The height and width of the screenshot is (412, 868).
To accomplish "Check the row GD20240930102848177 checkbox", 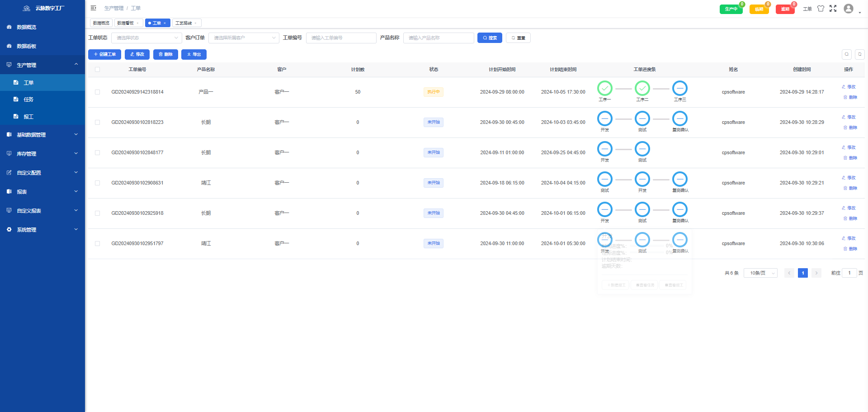I will (x=98, y=153).
